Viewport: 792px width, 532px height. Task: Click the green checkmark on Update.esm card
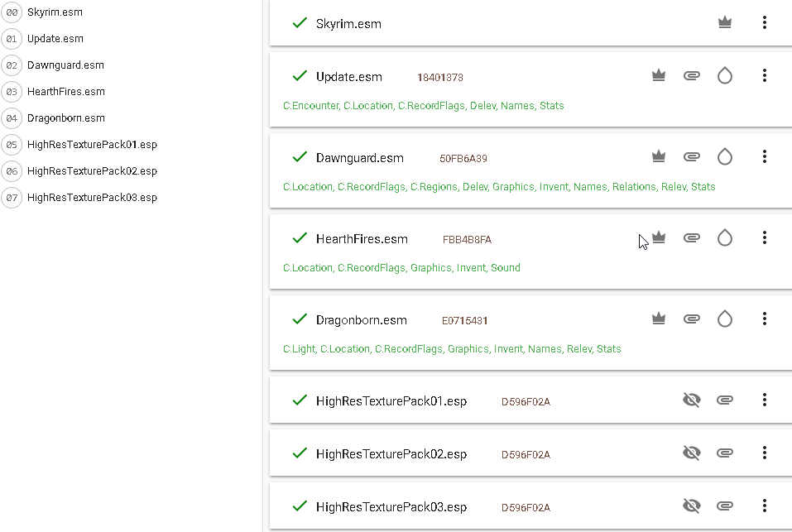[300, 76]
